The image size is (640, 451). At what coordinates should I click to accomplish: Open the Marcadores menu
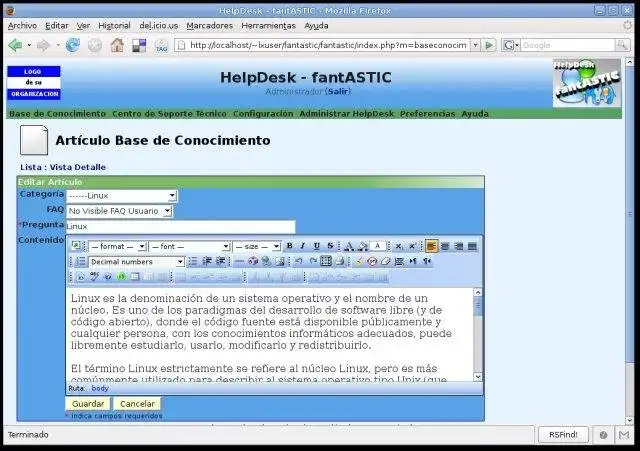coord(209,26)
